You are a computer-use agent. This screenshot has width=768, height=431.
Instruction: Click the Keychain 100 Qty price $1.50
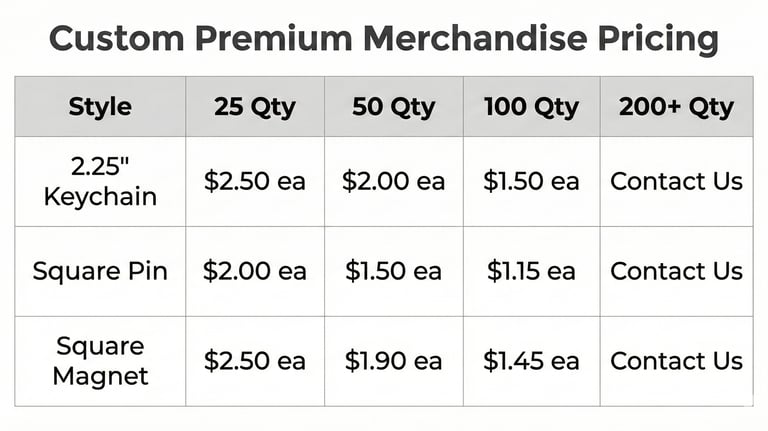[531, 181]
